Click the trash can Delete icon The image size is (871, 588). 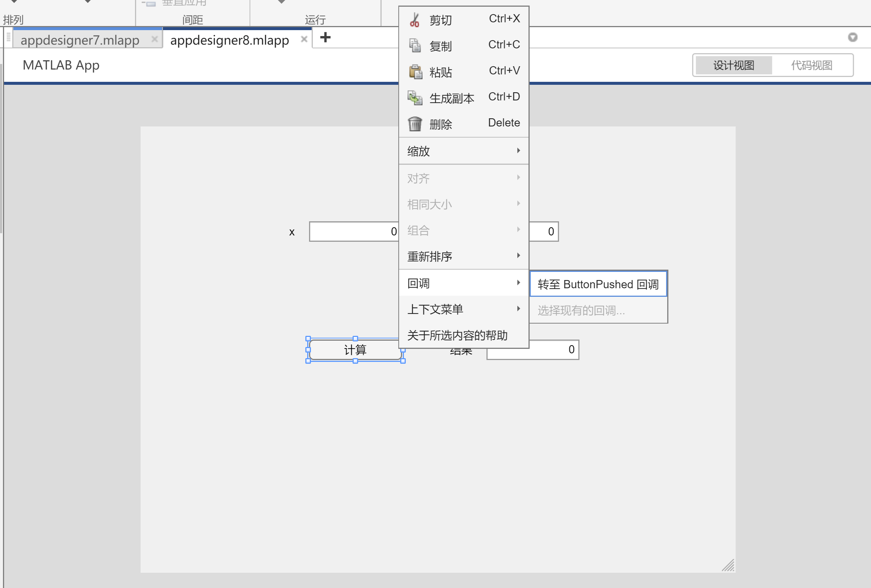coord(415,124)
